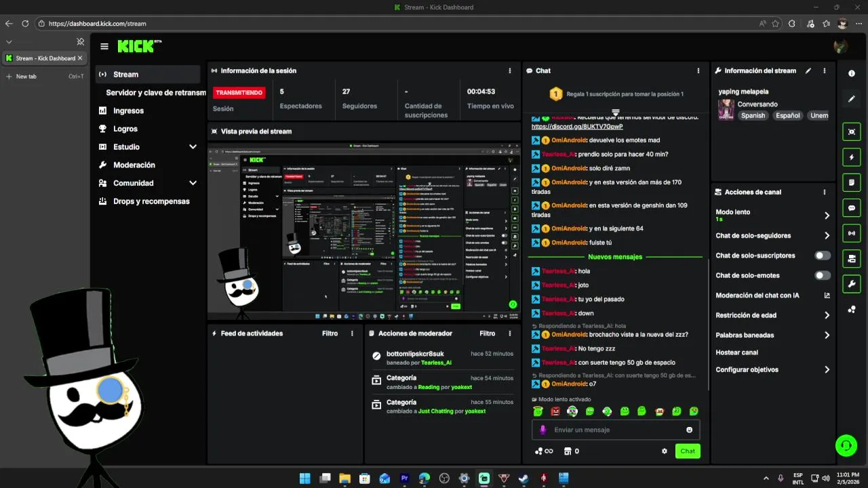Toggle Chat de solo-suscriptores switch

pos(823,256)
